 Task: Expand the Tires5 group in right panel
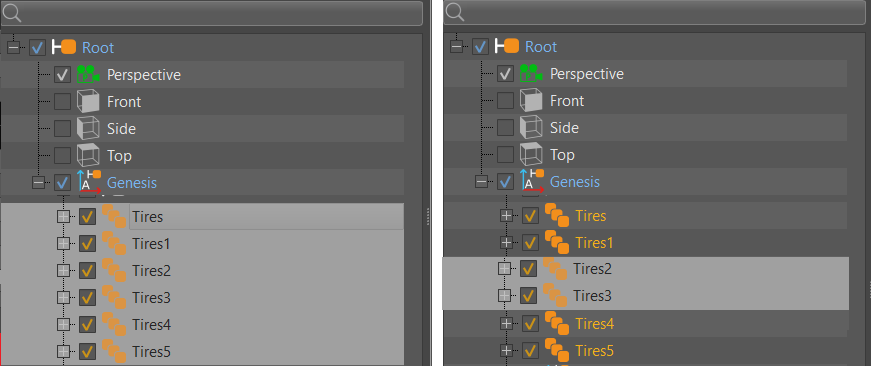(x=506, y=350)
